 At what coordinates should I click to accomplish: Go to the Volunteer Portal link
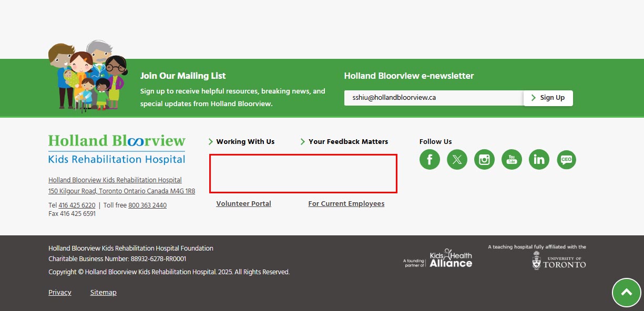coord(243,204)
